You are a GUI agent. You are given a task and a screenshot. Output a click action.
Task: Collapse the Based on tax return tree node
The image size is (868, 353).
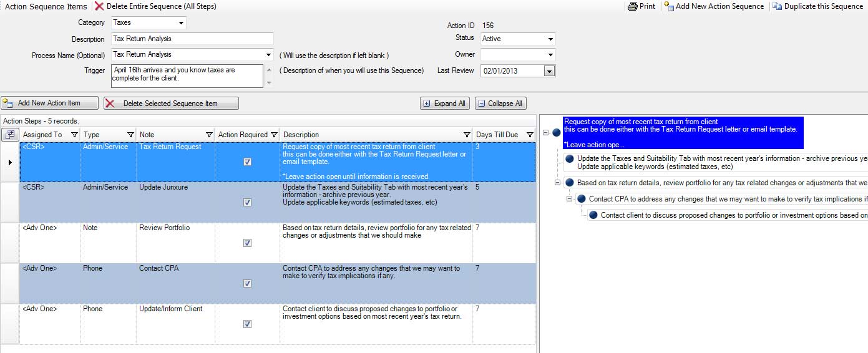(x=558, y=183)
